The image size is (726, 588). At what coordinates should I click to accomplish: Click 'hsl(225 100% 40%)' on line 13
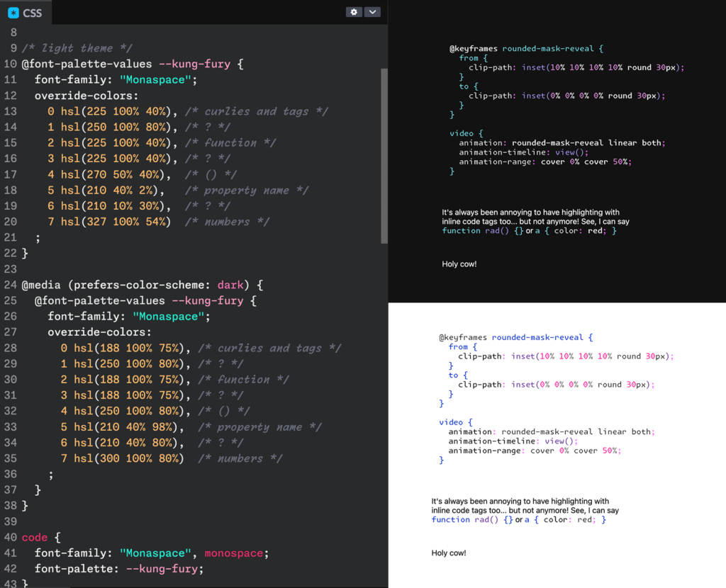[x=116, y=111]
